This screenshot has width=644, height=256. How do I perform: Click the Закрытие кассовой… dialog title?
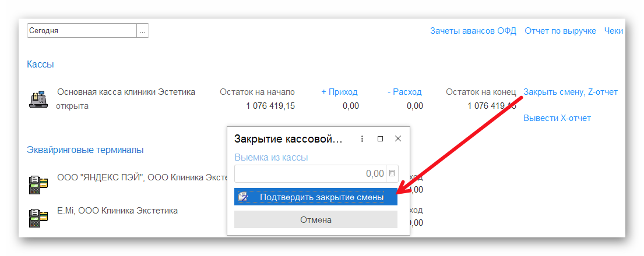point(288,139)
